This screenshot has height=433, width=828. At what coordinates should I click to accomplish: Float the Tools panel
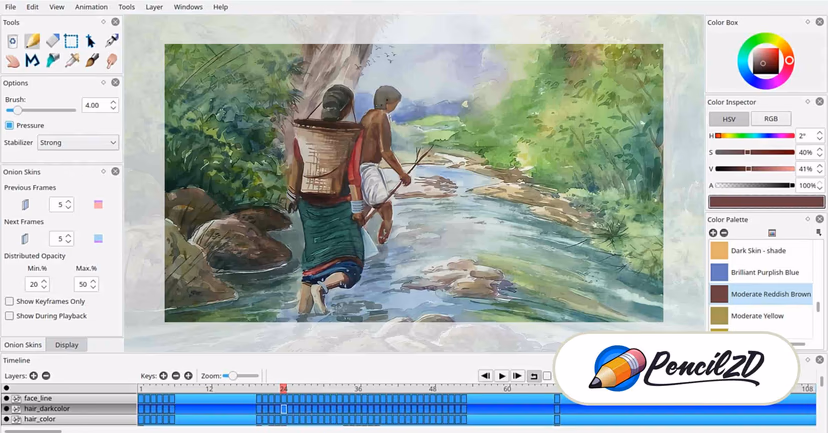click(104, 22)
